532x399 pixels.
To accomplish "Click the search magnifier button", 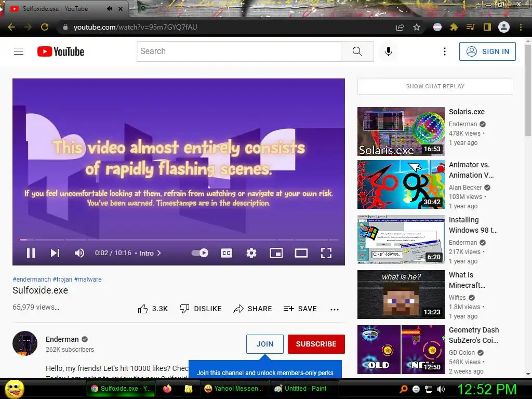I will click(357, 51).
